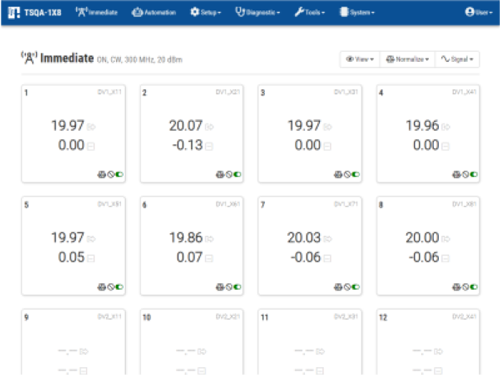Select the 0.07 offset on port 6

click(189, 257)
